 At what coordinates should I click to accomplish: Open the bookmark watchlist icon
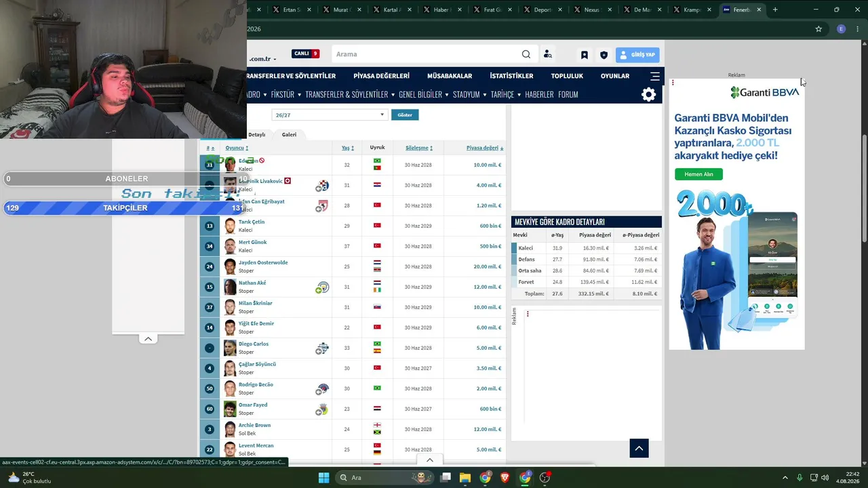tap(584, 55)
